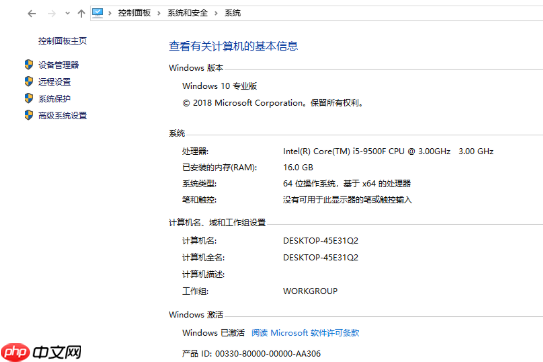Click the 笔和触控 label
Viewport: 543px width, 362px height.
[x=199, y=200]
